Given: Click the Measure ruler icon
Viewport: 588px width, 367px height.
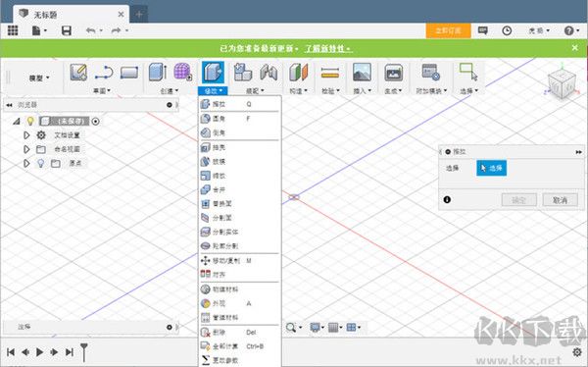Looking at the screenshot, I should [330, 73].
